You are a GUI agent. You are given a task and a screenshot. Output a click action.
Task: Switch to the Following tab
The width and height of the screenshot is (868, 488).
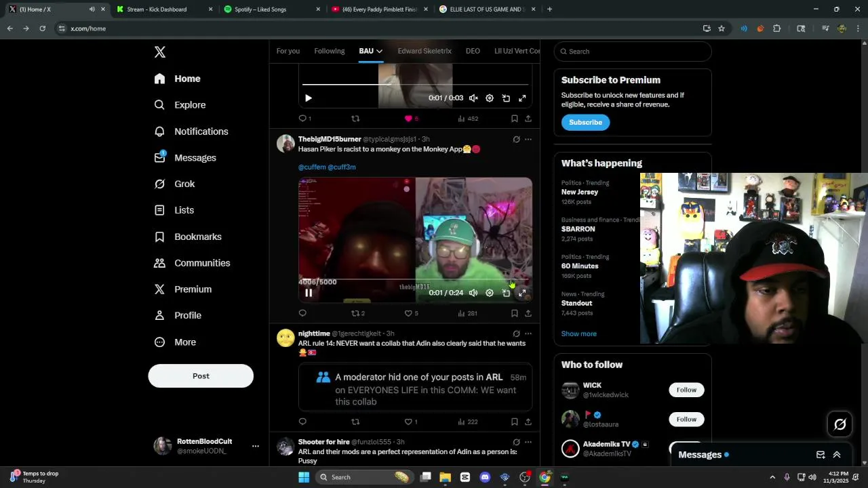330,51
